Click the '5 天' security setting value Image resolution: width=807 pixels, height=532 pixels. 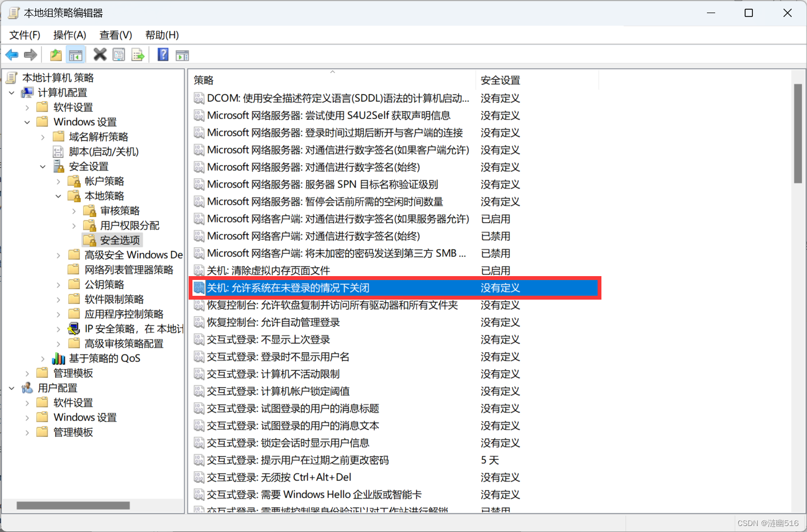coord(490,460)
